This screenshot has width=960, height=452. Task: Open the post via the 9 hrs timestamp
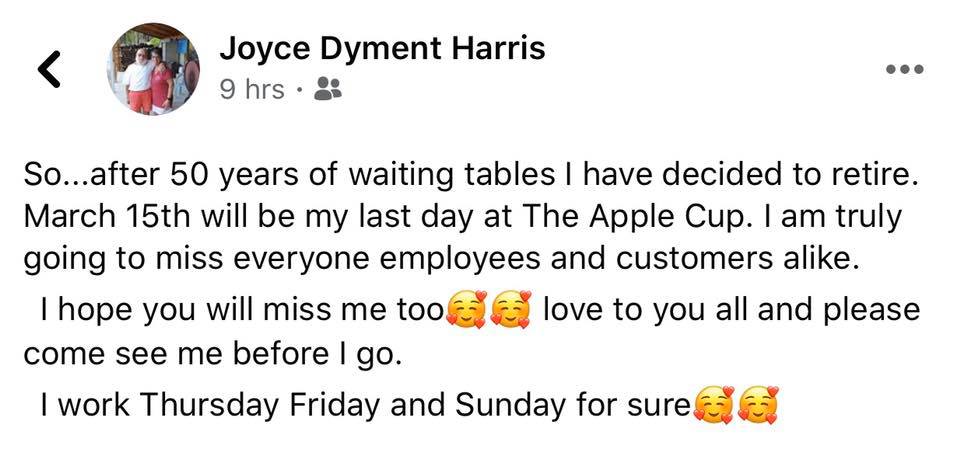[x=252, y=90]
